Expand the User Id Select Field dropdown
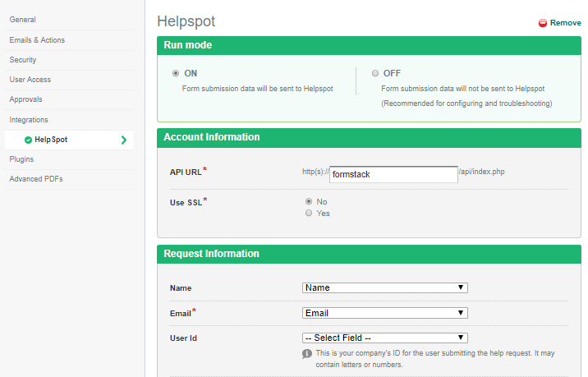This screenshot has height=377, width=588. (x=385, y=338)
